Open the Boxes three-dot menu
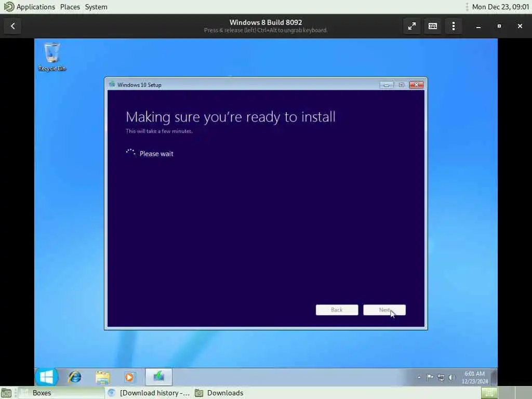The width and height of the screenshot is (532, 399). click(454, 26)
